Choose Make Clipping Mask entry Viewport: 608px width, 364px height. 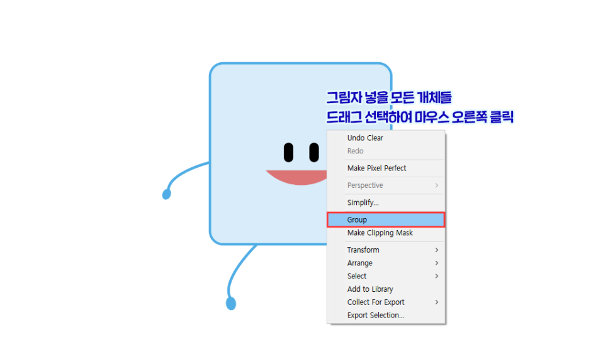(x=386, y=233)
